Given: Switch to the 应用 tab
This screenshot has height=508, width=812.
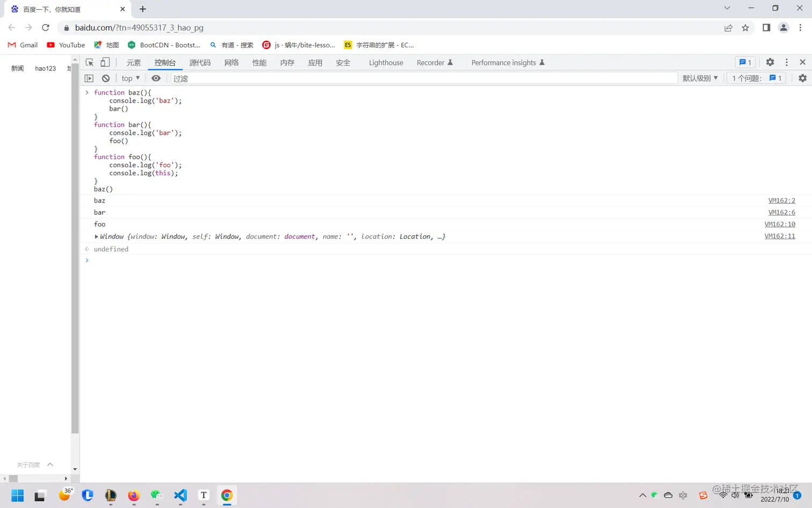Looking at the screenshot, I should [315, 63].
